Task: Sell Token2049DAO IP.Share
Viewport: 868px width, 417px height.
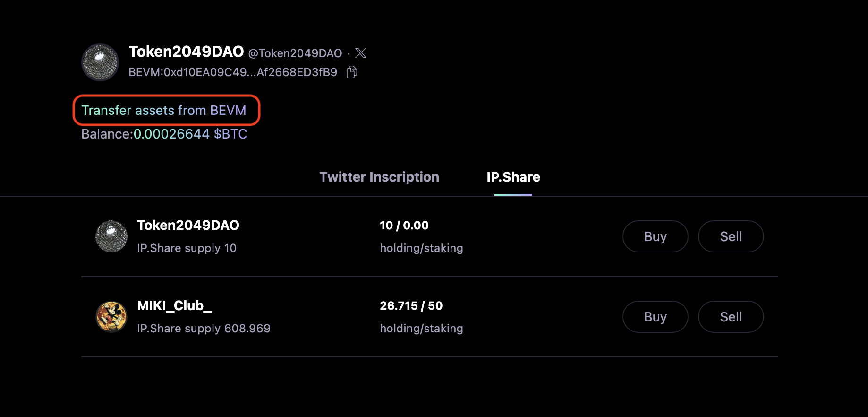Action: (x=731, y=236)
